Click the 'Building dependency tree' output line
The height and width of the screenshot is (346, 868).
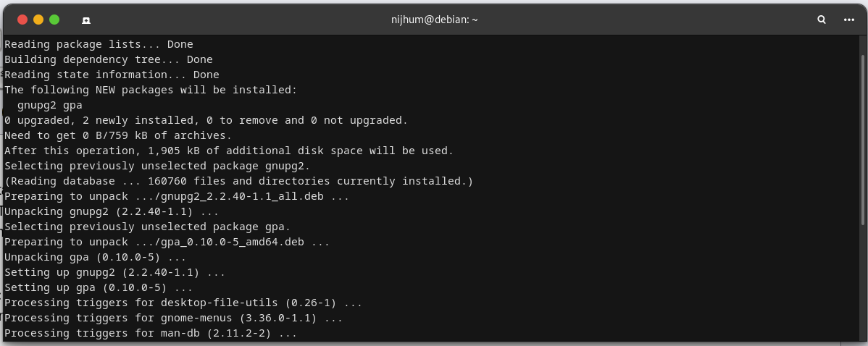(x=109, y=59)
